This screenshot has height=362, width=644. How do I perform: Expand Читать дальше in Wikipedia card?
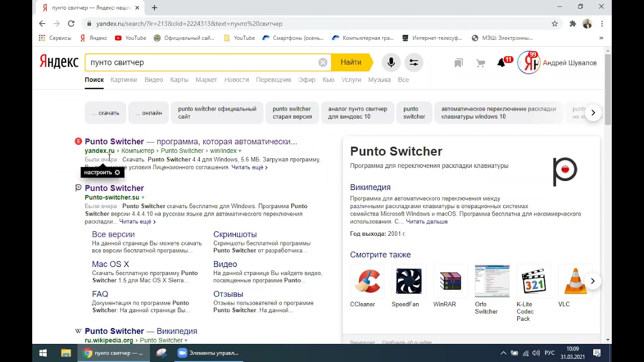point(427,222)
